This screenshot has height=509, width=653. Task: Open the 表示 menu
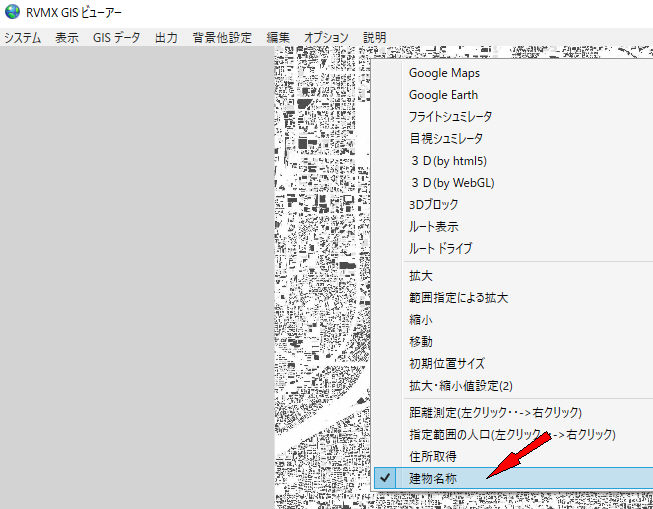coord(67,38)
